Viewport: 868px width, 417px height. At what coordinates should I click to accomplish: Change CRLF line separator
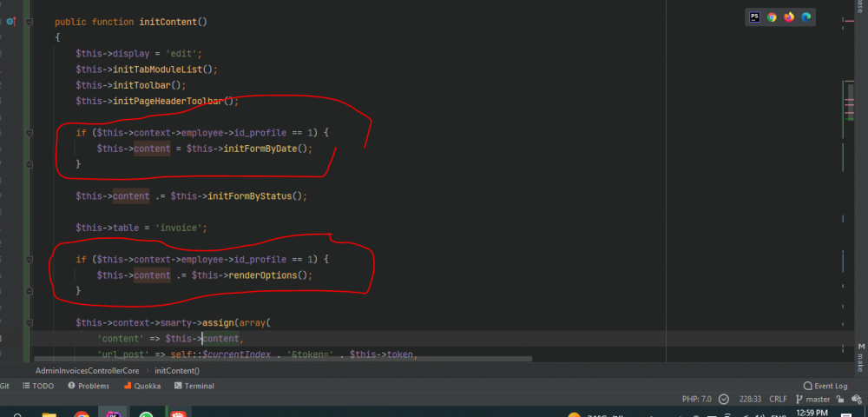point(778,400)
